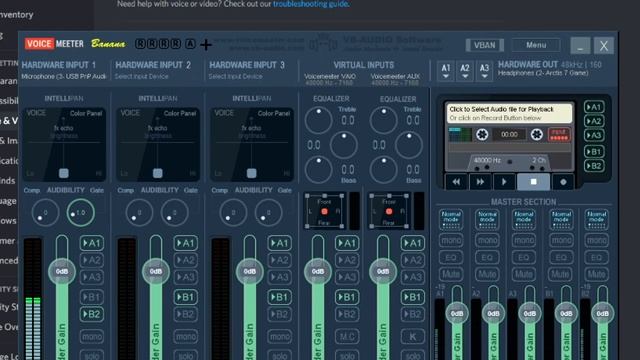Click the plus icon in the title bar
The width and height of the screenshot is (640, 360).
pos(206,44)
